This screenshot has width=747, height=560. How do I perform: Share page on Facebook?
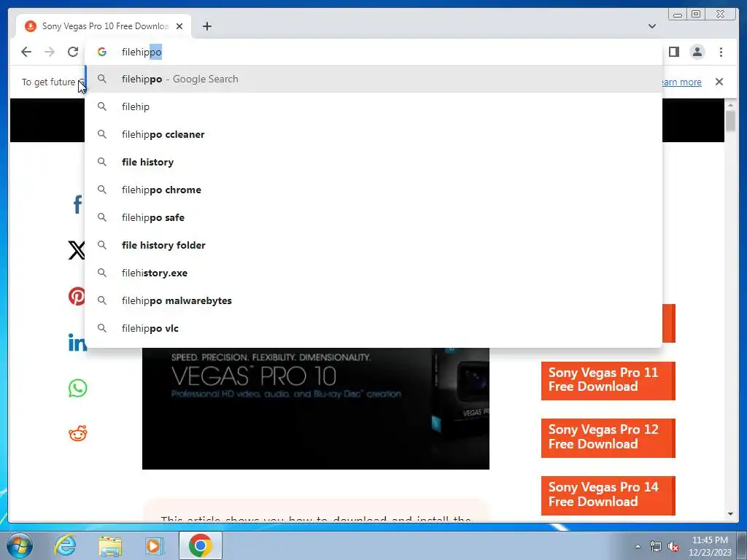click(x=77, y=204)
